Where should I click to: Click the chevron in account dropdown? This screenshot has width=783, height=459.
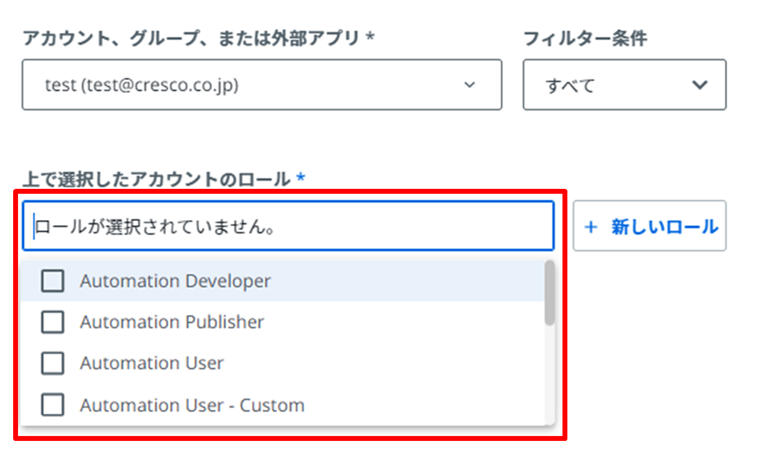pos(469,85)
